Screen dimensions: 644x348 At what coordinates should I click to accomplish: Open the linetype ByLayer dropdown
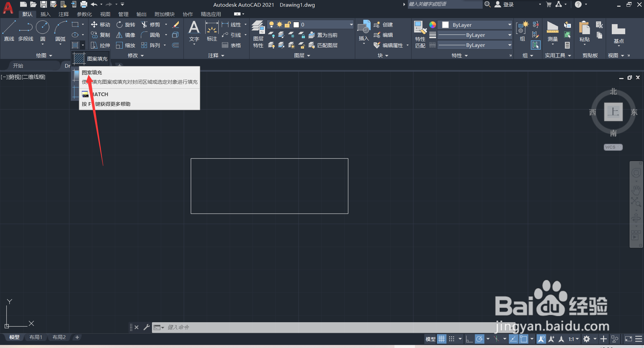coord(475,45)
